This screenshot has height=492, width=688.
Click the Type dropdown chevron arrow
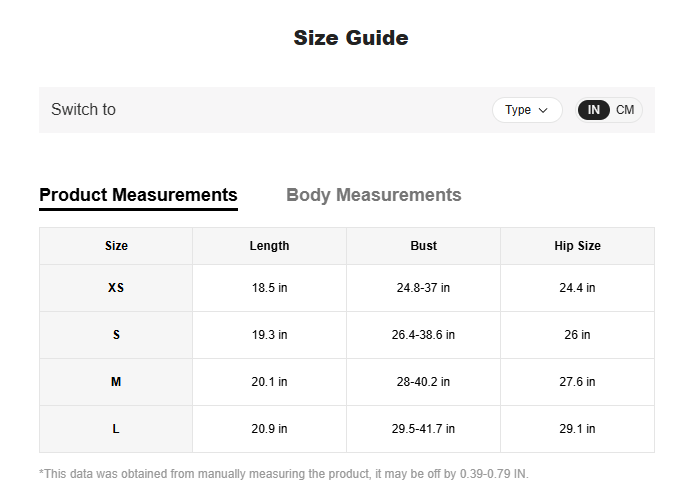(x=543, y=110)
